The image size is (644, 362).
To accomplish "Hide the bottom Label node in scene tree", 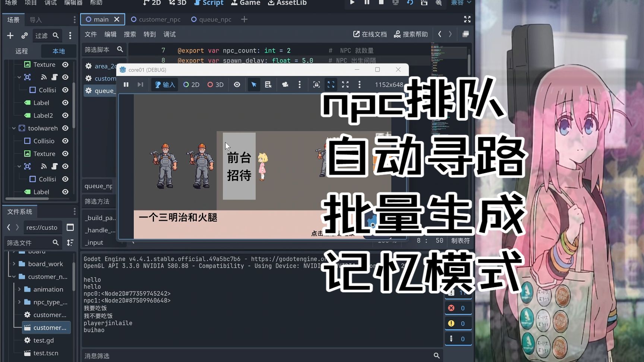I will (x=65, y=192).
